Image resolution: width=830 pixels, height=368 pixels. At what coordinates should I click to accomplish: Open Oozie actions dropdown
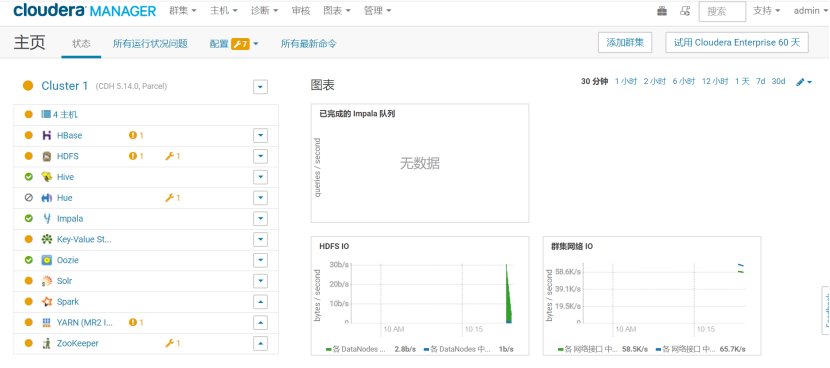260,260
